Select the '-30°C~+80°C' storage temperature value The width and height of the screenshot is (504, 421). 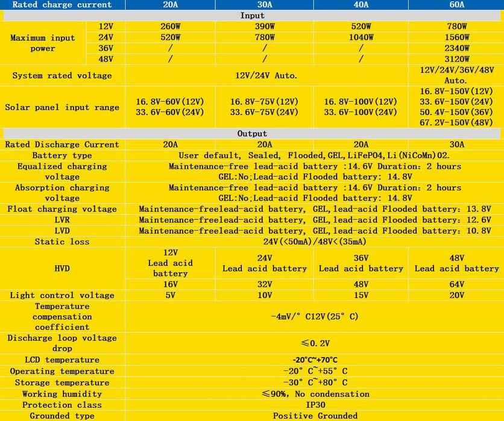(315, 383)
